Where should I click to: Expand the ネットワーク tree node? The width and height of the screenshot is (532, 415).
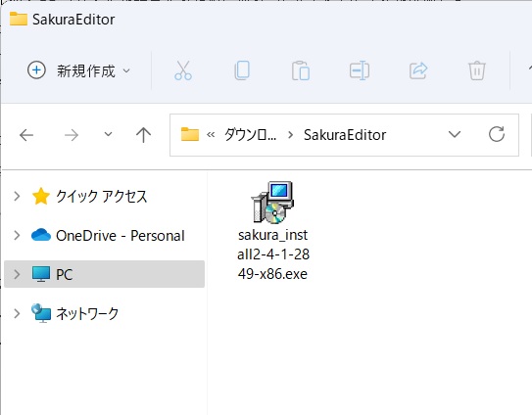[x=17, y=313]
